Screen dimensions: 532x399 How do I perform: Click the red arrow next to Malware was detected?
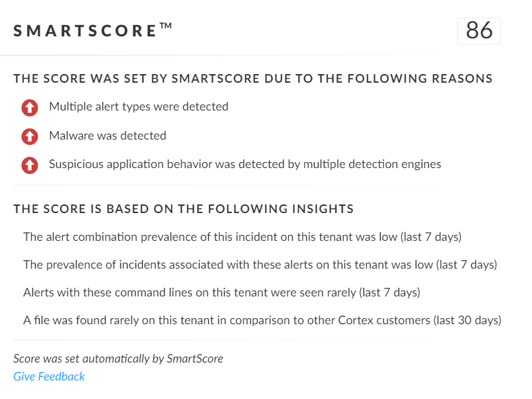pos(29,136)
